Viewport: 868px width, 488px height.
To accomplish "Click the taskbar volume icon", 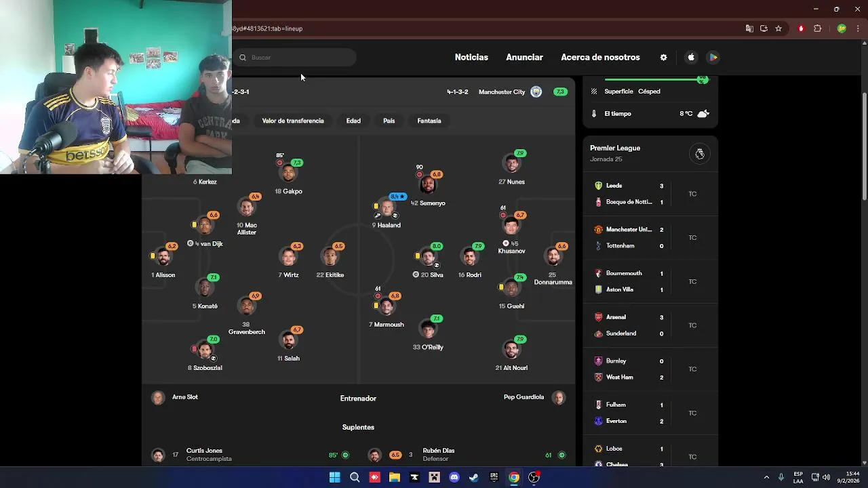I will pos(827,477).
